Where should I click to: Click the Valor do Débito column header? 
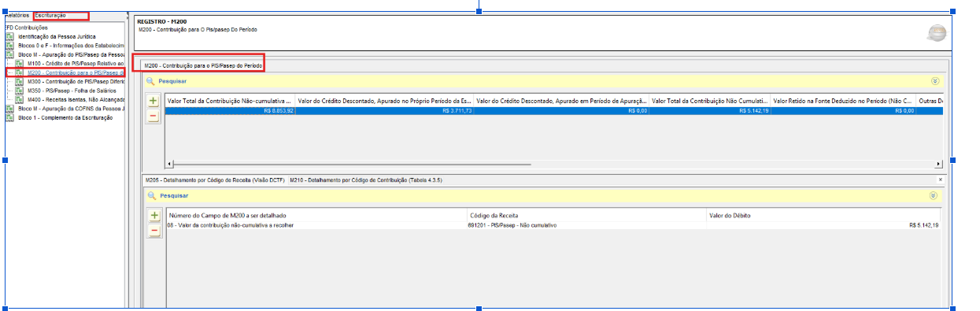pyautogui.click(x=823, y=215)
